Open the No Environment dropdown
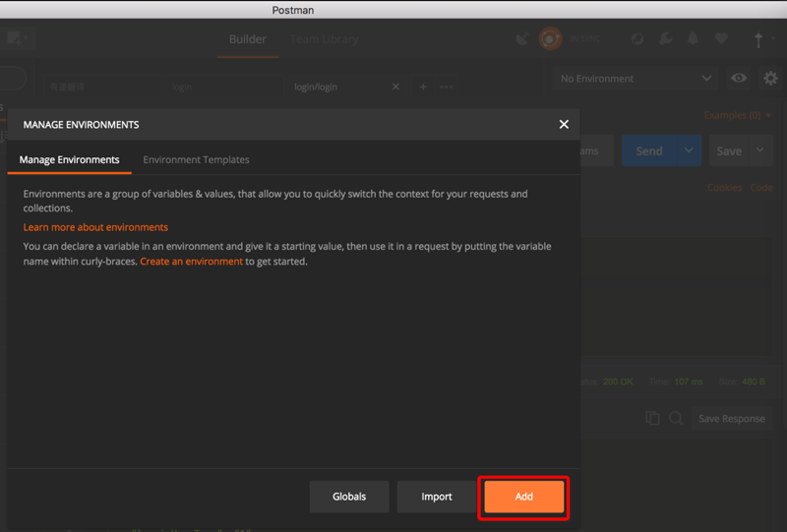The height and width of the screenshot is (532, 787). (635, 79)
